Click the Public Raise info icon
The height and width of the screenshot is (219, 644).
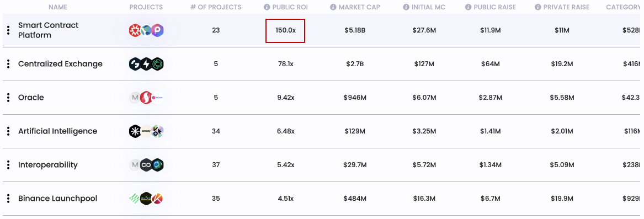468,7
